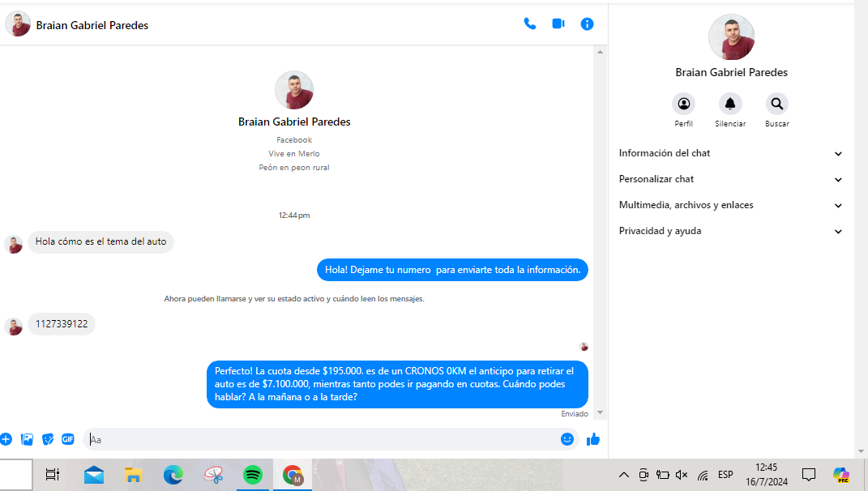Open the GIF picker
The width and height of the screenshot is (868, 491).
pos(68,439)
